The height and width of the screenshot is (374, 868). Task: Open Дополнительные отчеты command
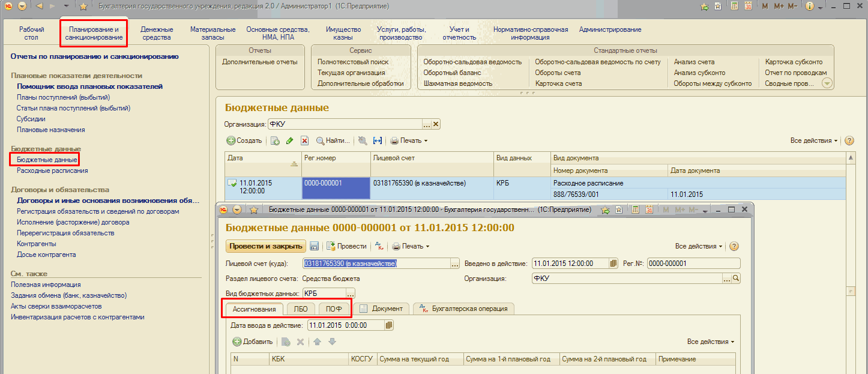[x=259, y=62]
